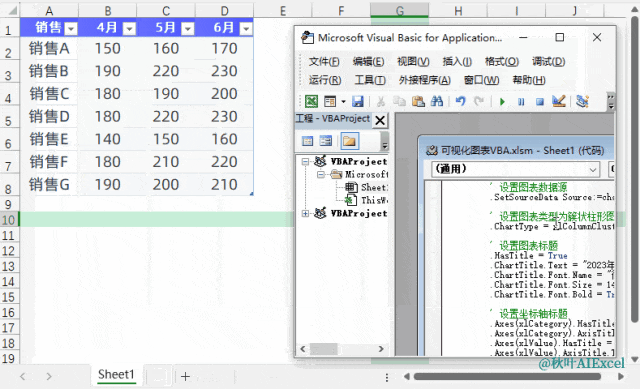Click the Break pause icon in toolbar

click(x=521, y=101)
